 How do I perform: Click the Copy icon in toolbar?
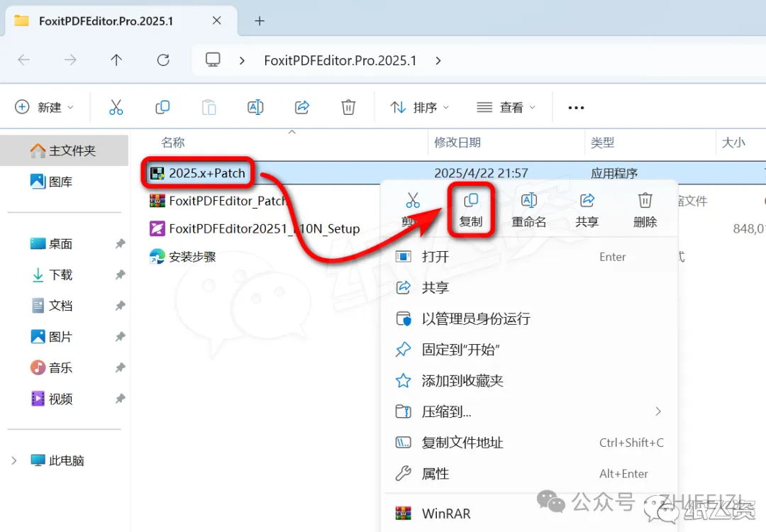point(162,107)
